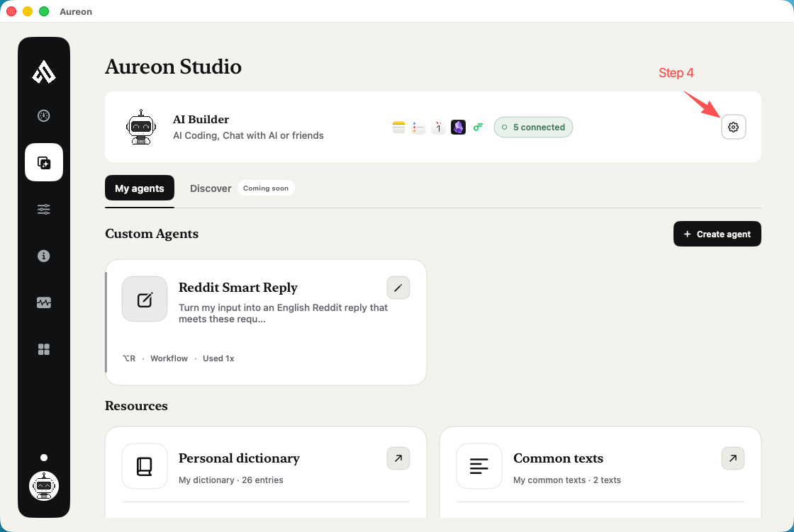794x532 pixels.
Task: Switch to the Discover tab
Action: click(211, 188)
